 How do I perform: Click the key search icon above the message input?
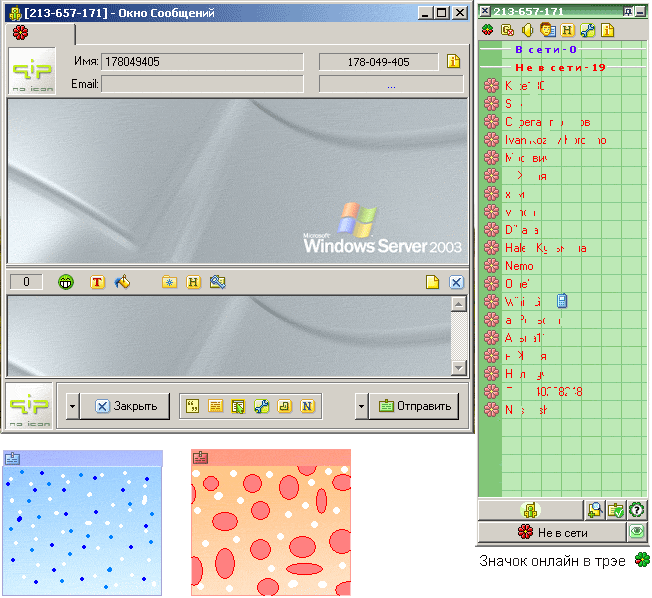coord(217,282)
